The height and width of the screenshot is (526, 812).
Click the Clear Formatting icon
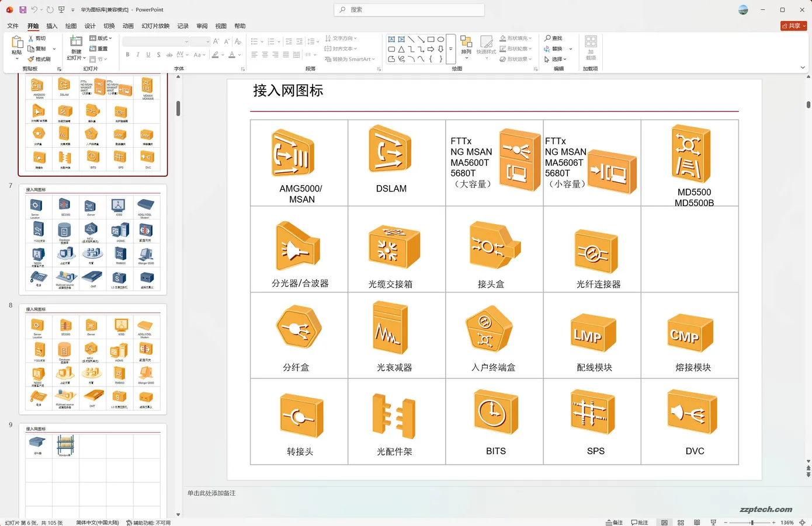[x=238, y=41]
